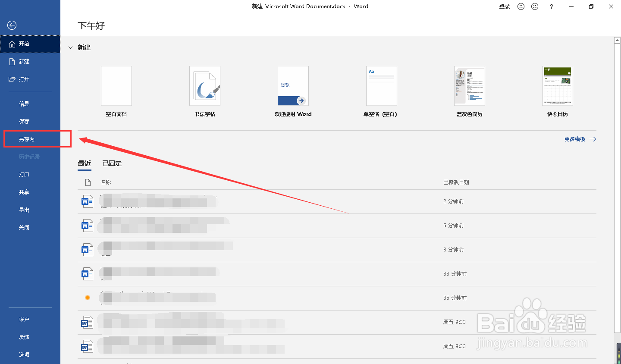Send a smile feedback face icon
Image resolution: width=621 pixels, height=364 pixels.
pos(521,6)
